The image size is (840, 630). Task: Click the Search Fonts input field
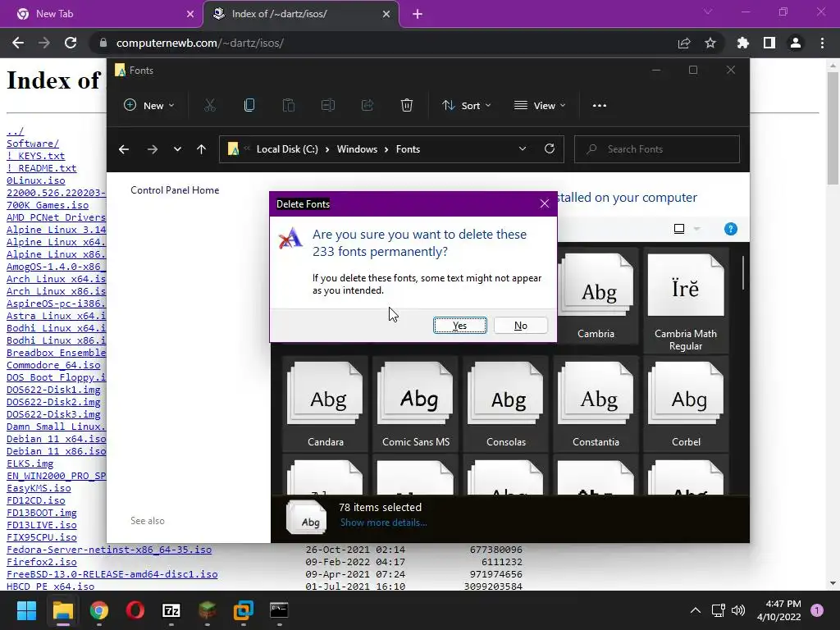[x=657, y=149]
